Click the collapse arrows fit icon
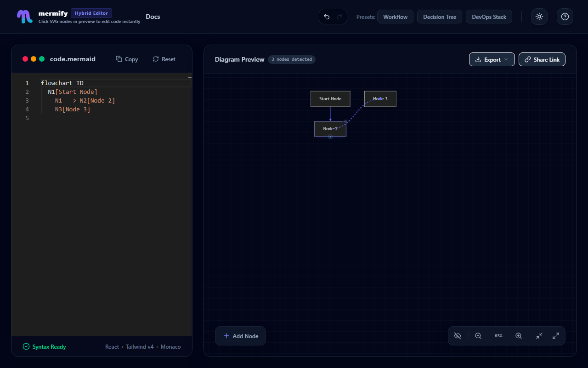588x368 pixels. [539, 336]
